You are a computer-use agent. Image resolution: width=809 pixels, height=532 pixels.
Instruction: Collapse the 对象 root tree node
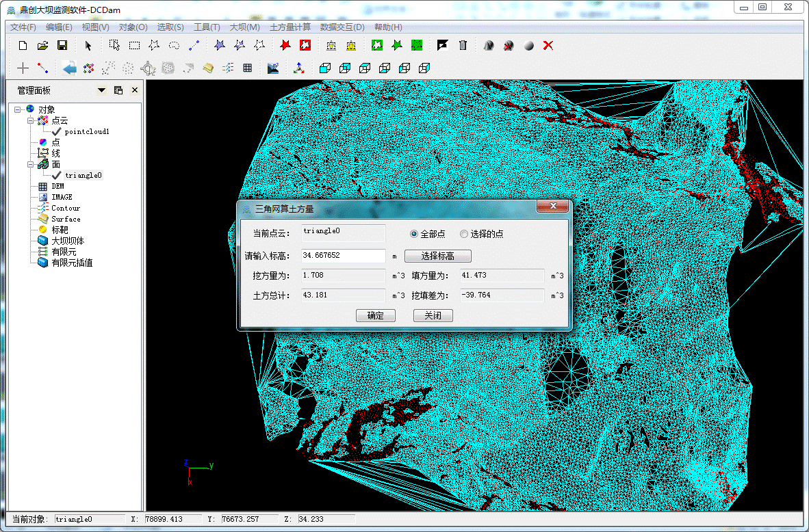pyautogui.click(x=18, y=109)
